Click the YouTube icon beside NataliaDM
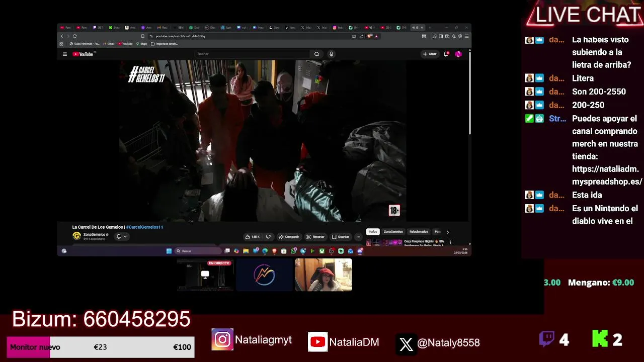 pos(317,342)
